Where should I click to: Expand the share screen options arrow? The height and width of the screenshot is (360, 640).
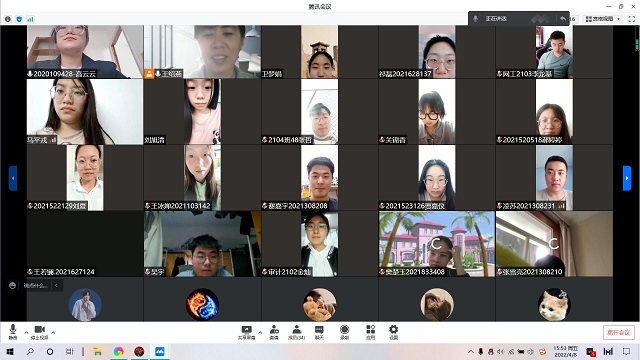pos(260,333)
